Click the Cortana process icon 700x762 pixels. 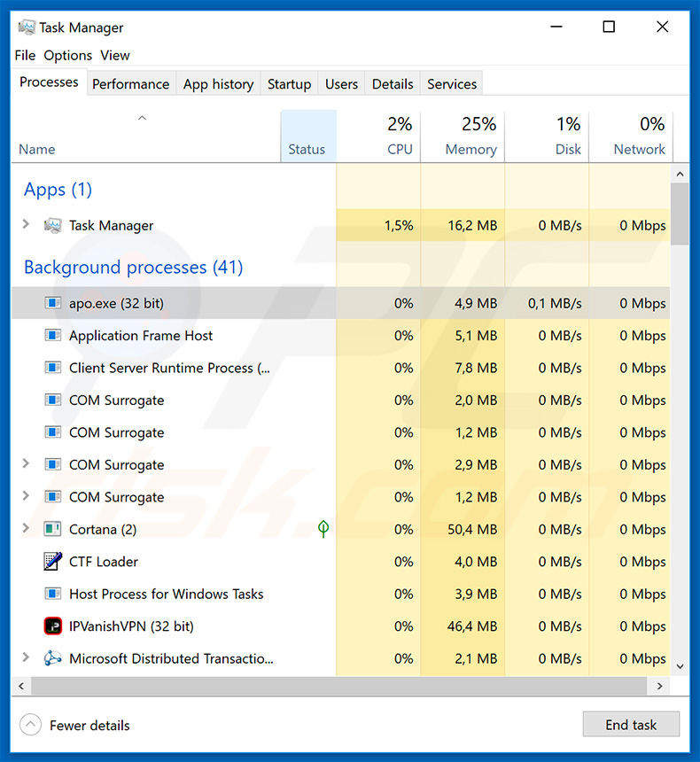coord(52,529)
